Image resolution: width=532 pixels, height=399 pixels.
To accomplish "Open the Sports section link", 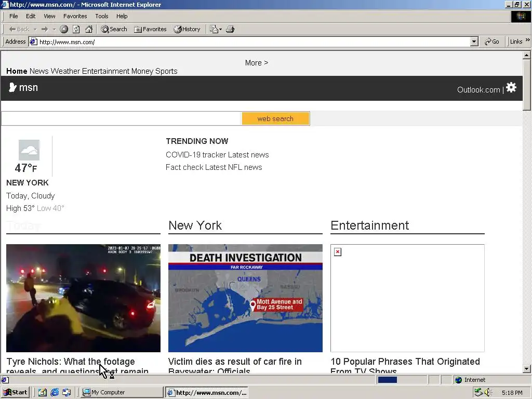I will [166, 71].
